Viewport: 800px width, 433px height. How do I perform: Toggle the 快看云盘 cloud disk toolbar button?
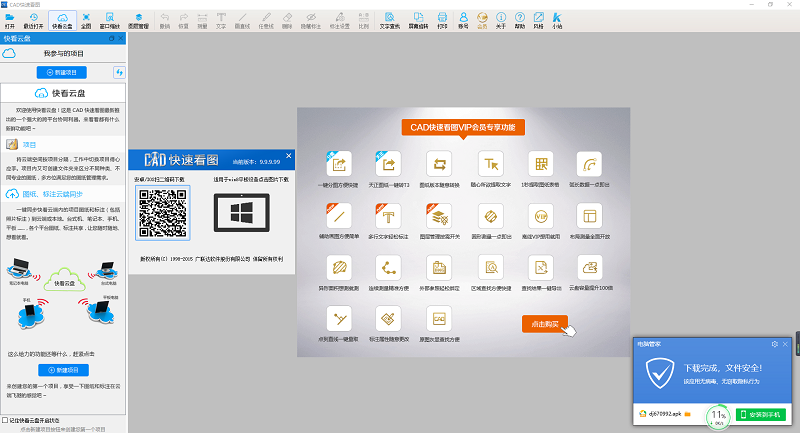point(62,20)
